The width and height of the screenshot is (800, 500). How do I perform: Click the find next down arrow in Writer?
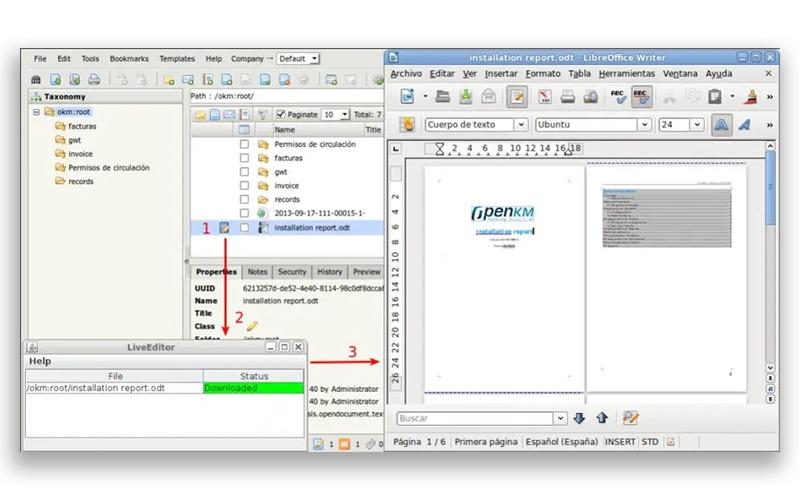point(579,418)
